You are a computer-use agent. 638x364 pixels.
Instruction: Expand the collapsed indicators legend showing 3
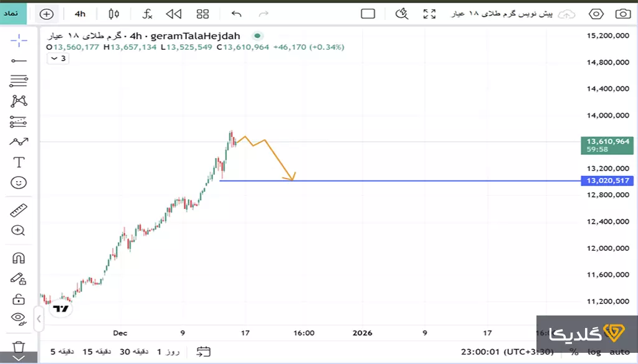pos(58,58)
